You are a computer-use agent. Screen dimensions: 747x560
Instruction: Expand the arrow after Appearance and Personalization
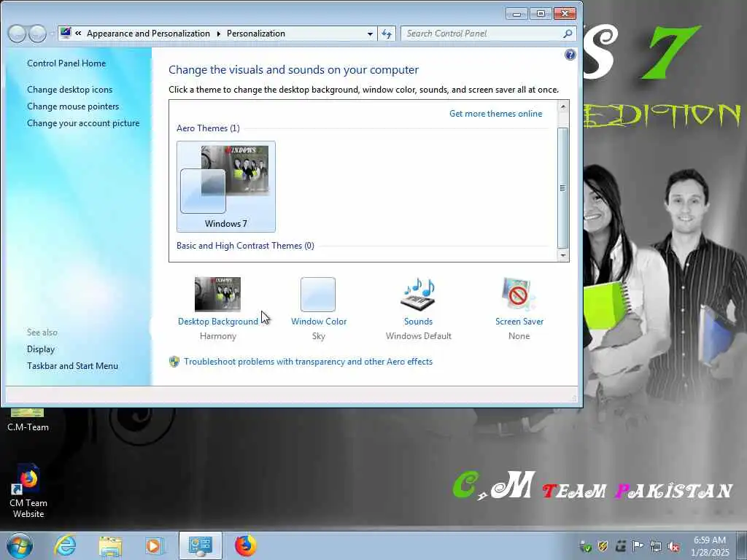218,34
